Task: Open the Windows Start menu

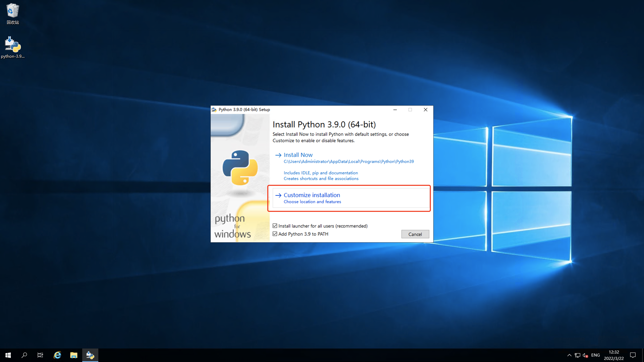Action: 8,355
